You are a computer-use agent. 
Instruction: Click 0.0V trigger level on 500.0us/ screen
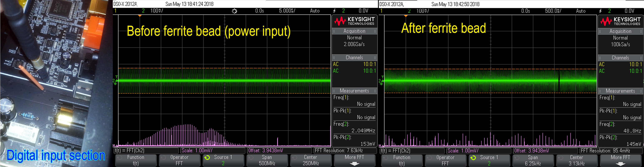[x=629, y=11]
